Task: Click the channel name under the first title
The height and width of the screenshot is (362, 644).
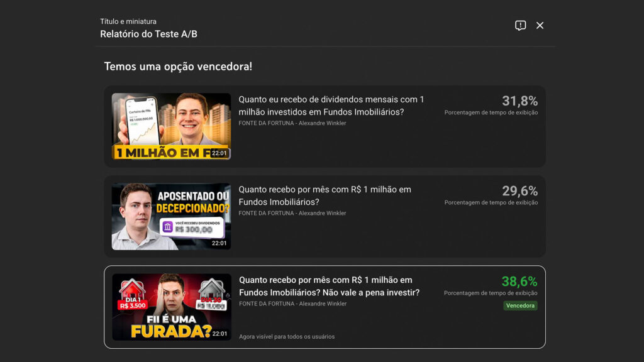Action: coord(292,123)
